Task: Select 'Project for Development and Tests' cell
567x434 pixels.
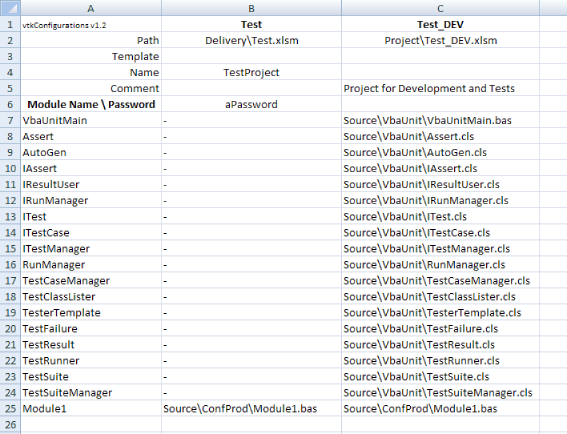Action: tap(440, 88)
